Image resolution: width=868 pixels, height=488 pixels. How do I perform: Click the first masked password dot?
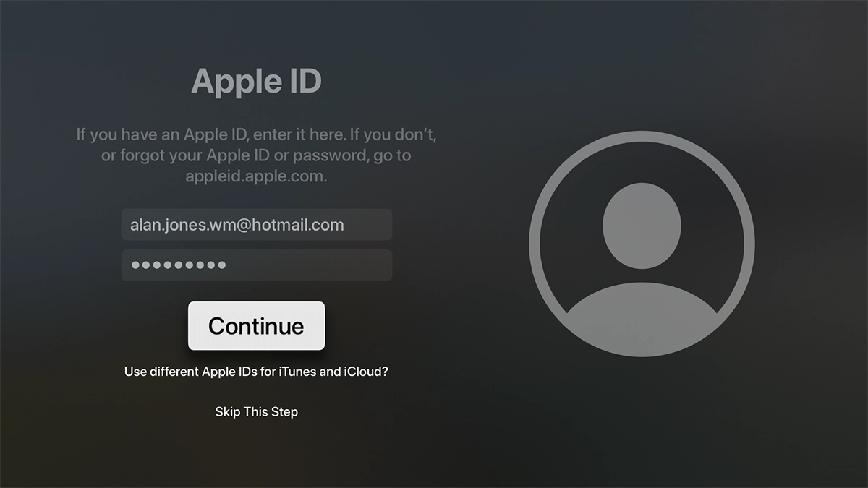click(x=135, y=265)
